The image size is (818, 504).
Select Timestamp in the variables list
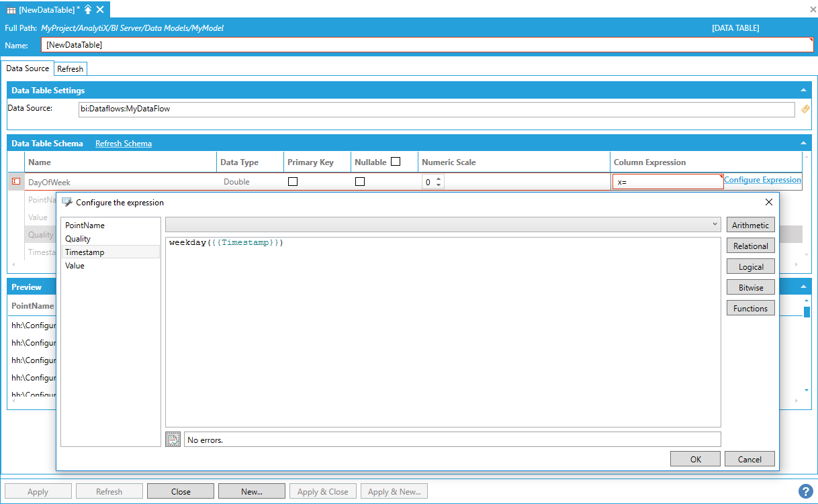pos(85,252)
